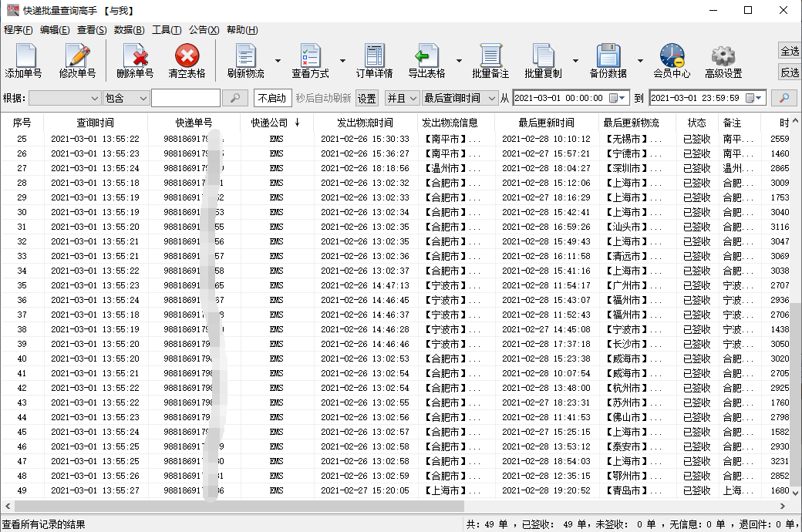This screenshot has width=802, height=532.
Task: Open the 修改单号 edit tool
Action: tap(77, 60)
